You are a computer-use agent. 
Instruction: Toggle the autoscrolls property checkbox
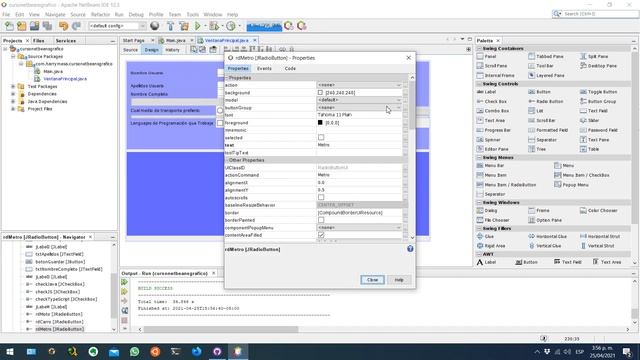point(321,198)
